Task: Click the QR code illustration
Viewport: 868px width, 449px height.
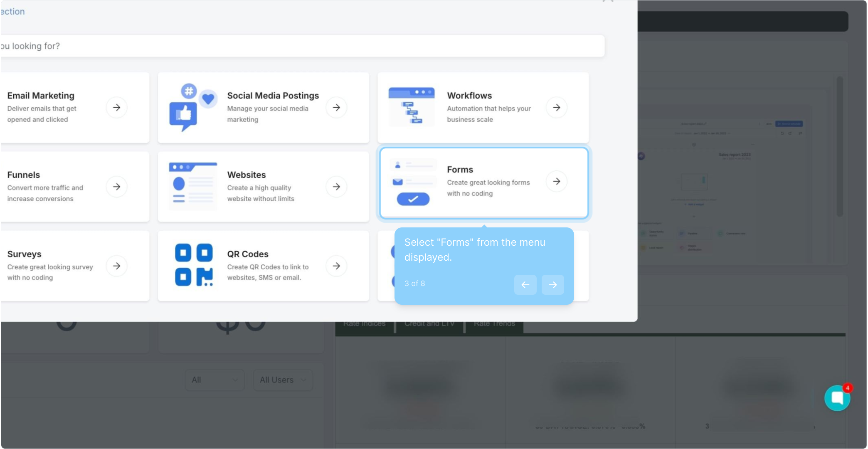Action: 194,265
